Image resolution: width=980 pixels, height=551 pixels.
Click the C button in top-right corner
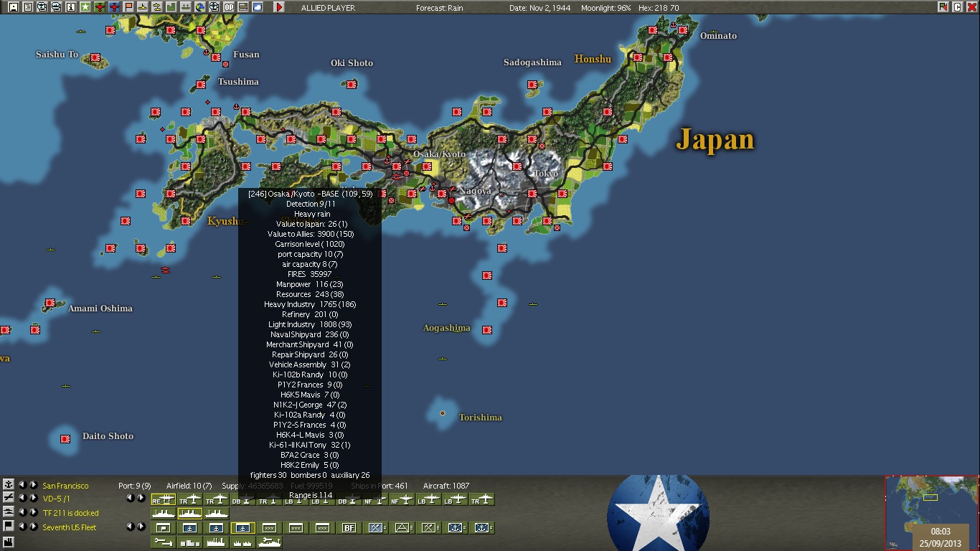[x=957, y=7]
